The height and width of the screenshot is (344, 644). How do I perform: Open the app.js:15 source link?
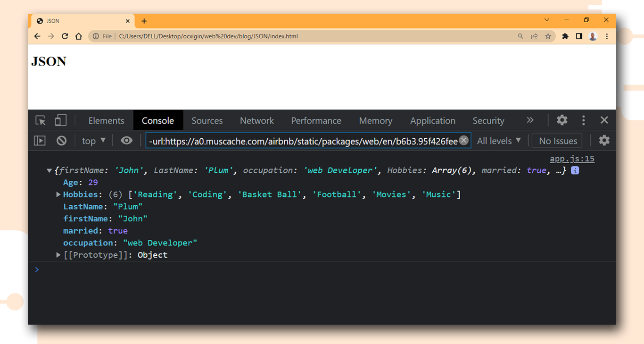(572, 159)
